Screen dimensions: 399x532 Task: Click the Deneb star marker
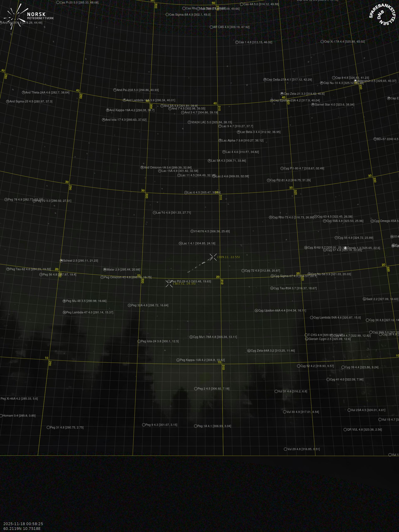(345, 248)
